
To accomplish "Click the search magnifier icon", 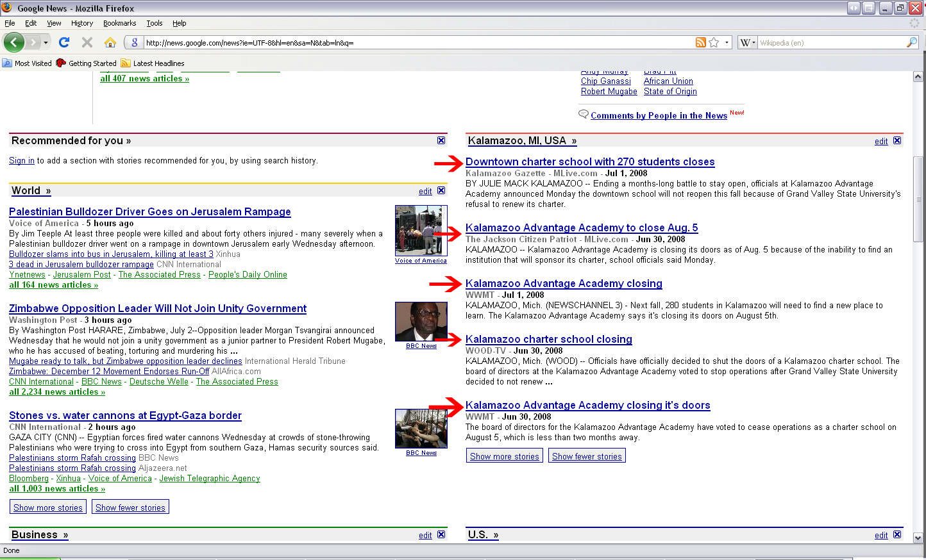I will point(912,42).
